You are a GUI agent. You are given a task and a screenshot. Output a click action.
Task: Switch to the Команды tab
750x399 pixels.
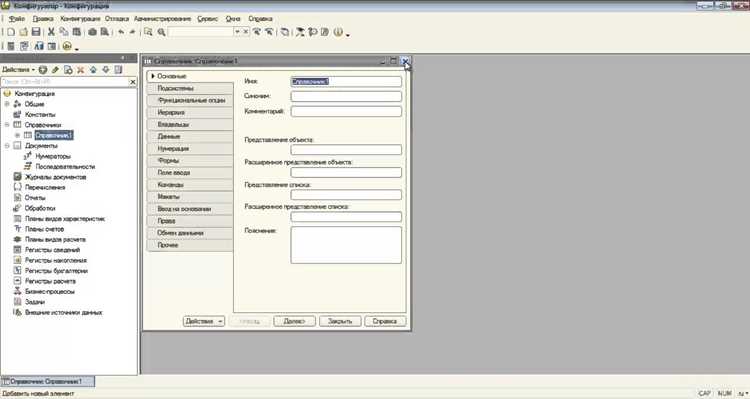click(x=190, y=185)
